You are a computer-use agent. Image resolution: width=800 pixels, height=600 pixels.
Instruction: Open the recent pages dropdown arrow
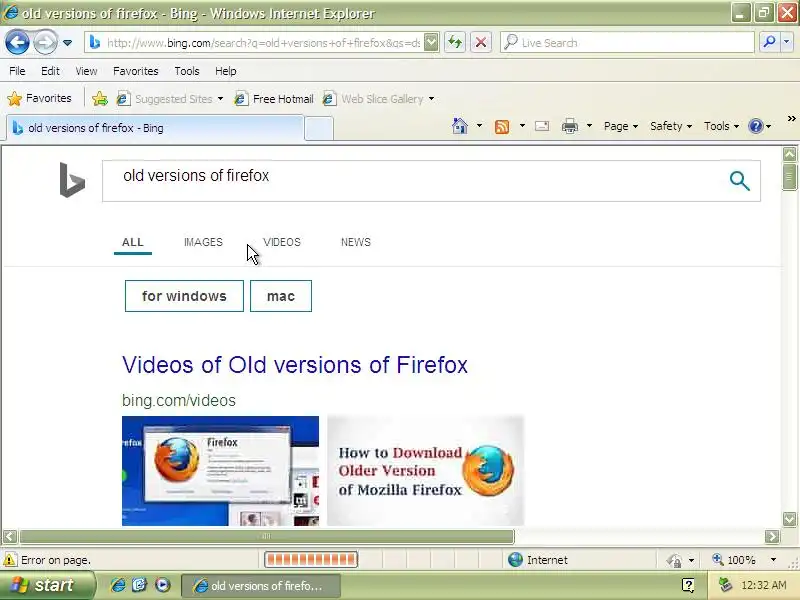pyautogui.click(x=67, y=43)
